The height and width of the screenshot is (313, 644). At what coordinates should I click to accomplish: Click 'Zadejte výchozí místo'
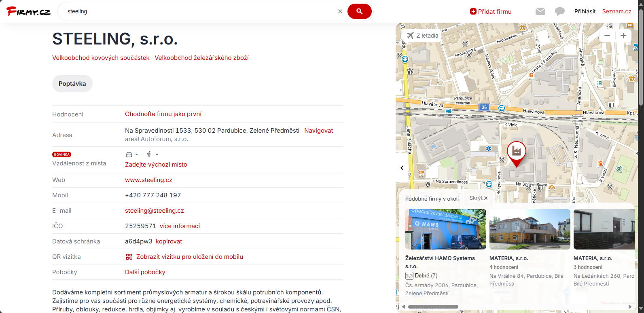click(156, 165)
